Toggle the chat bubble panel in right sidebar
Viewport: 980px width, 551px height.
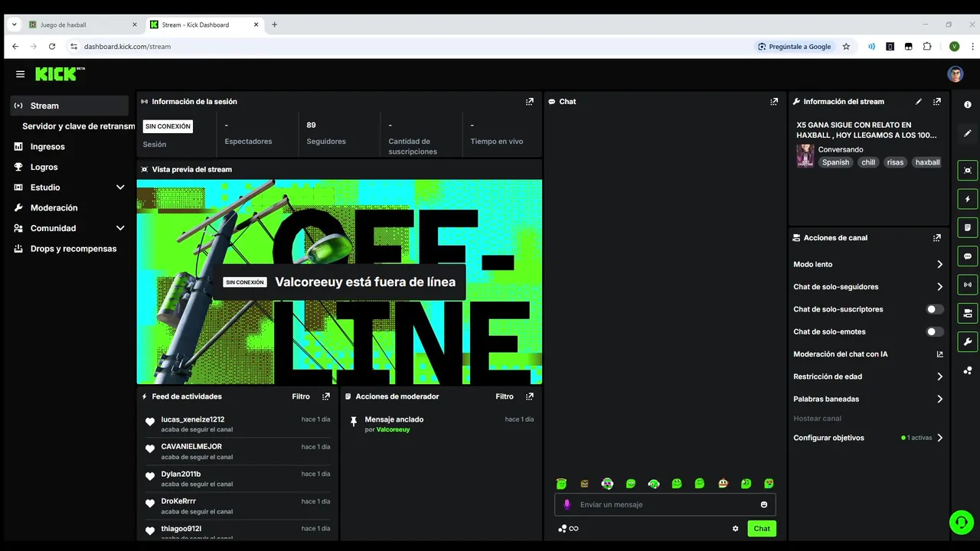[x=968, y=256]
